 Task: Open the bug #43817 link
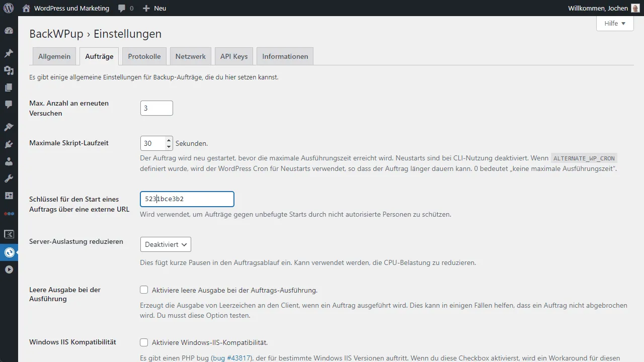231,358
